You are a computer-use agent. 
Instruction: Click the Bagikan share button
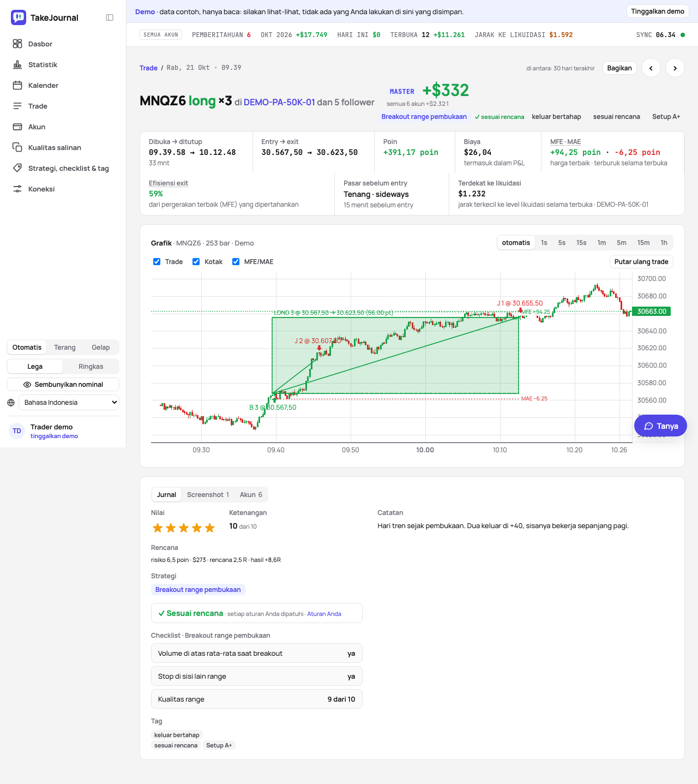pos(619,68)
